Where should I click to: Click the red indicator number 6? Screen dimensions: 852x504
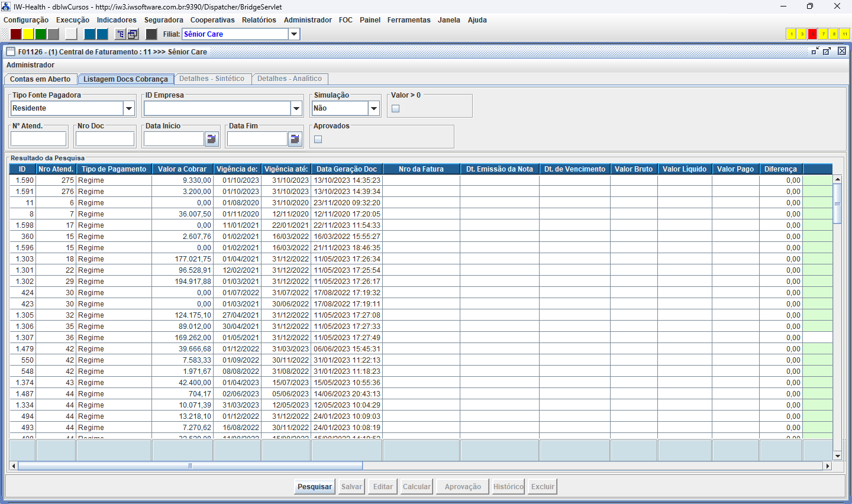812,34
